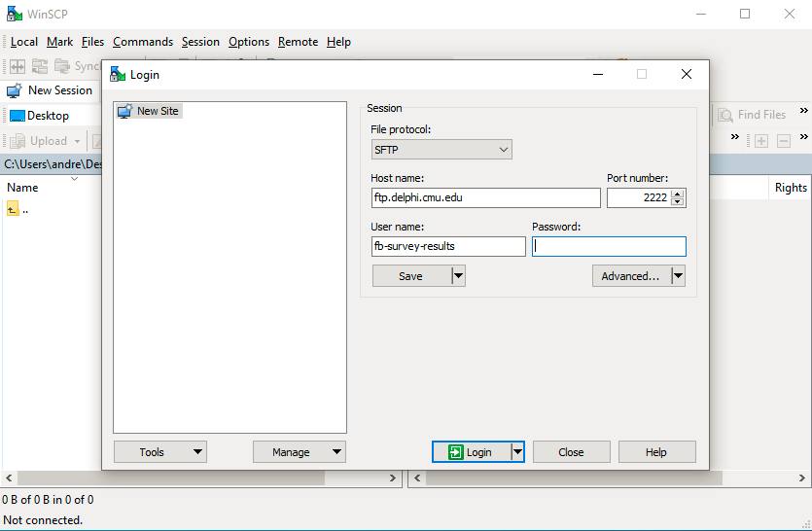Click the Port number field
The width and height of the screenshot is (812, 531).
click(x=639, y=197)
